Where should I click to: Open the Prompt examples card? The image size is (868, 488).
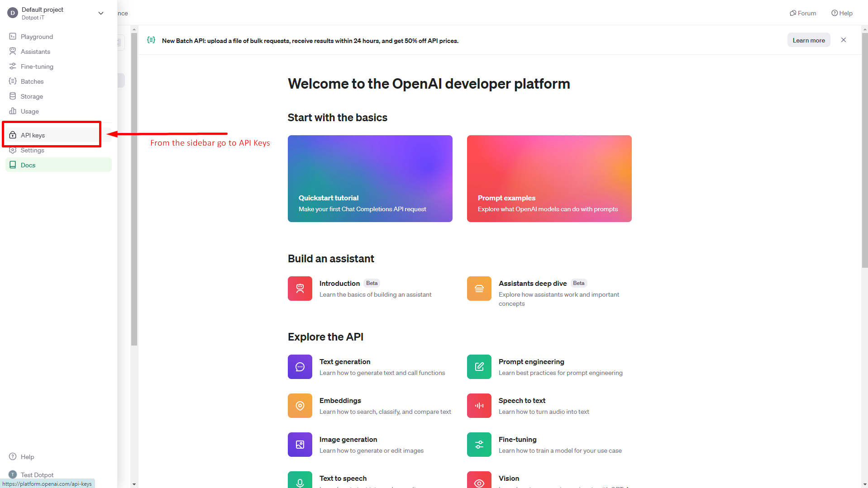tap(549, 179)
